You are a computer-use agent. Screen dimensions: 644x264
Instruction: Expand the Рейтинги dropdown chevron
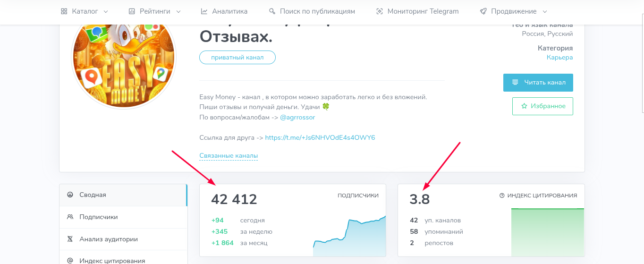pos(178,11)
